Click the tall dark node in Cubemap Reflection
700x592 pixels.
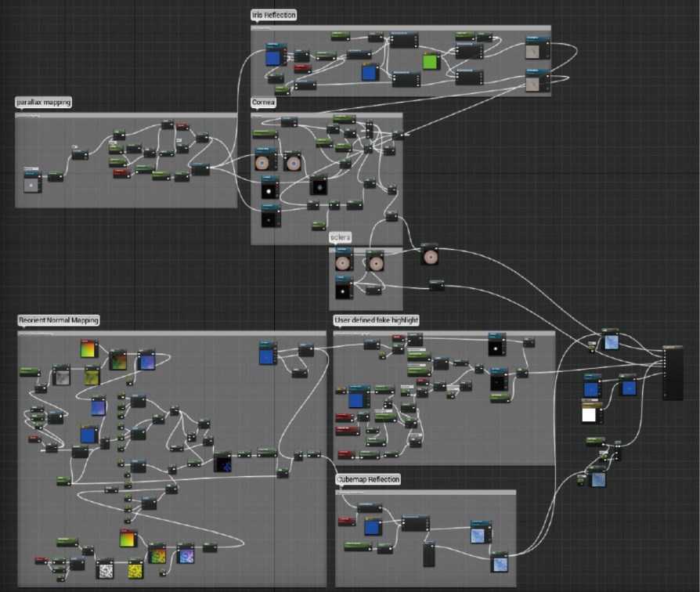[428, 555]
